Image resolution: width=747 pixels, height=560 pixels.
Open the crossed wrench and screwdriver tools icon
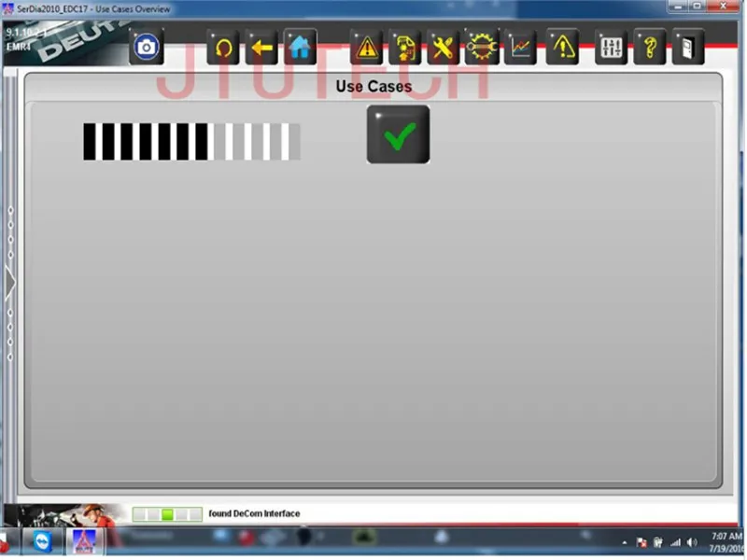[x=443, y=48]
